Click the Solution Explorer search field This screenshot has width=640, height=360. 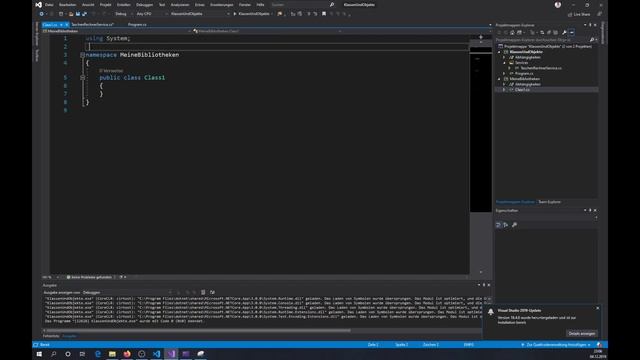[542, 40]
